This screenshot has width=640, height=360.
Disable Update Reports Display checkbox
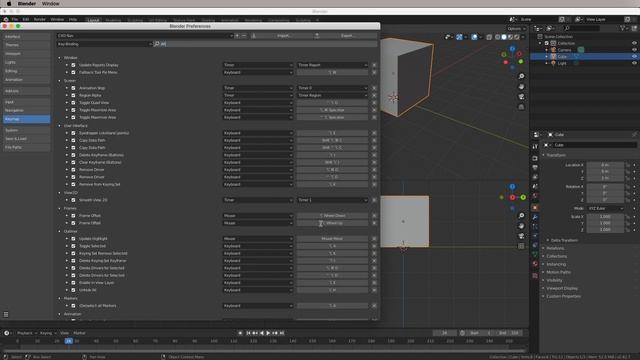click(x=73, y=65)
